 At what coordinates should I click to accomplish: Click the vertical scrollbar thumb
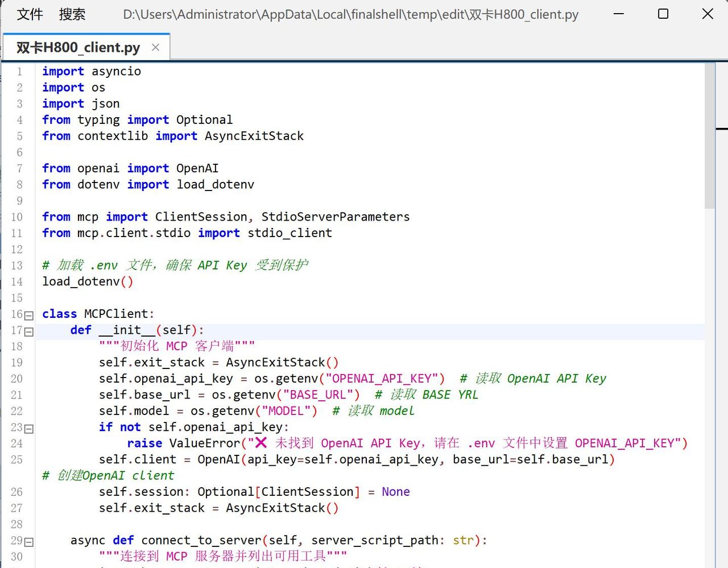(709, 136)
